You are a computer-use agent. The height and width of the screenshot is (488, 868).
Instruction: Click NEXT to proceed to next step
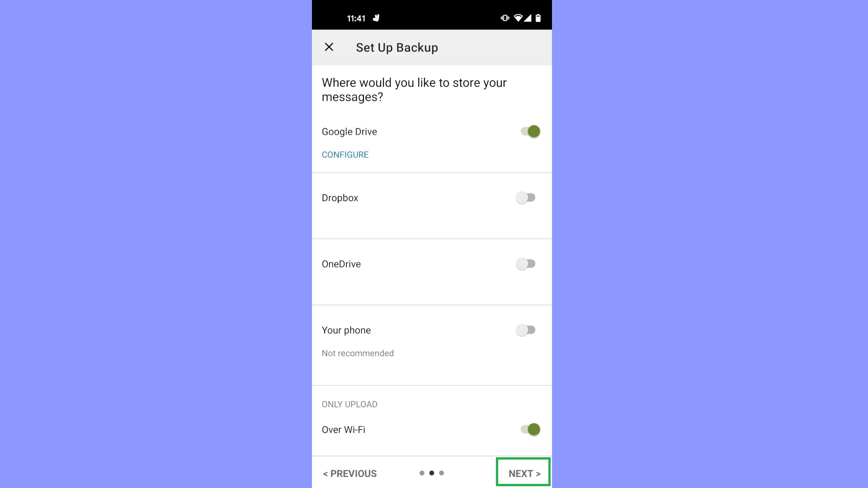point(524,473)
